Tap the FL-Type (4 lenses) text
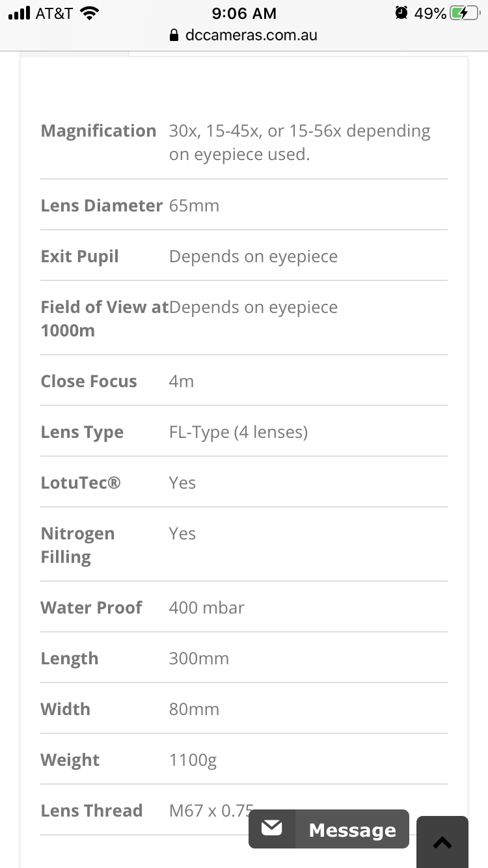 tap(238, 433)
